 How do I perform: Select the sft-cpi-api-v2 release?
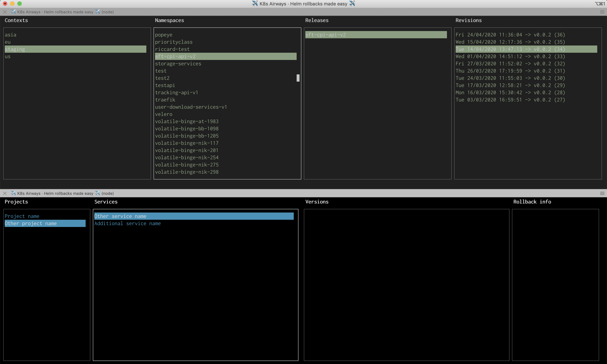(325, 35)
